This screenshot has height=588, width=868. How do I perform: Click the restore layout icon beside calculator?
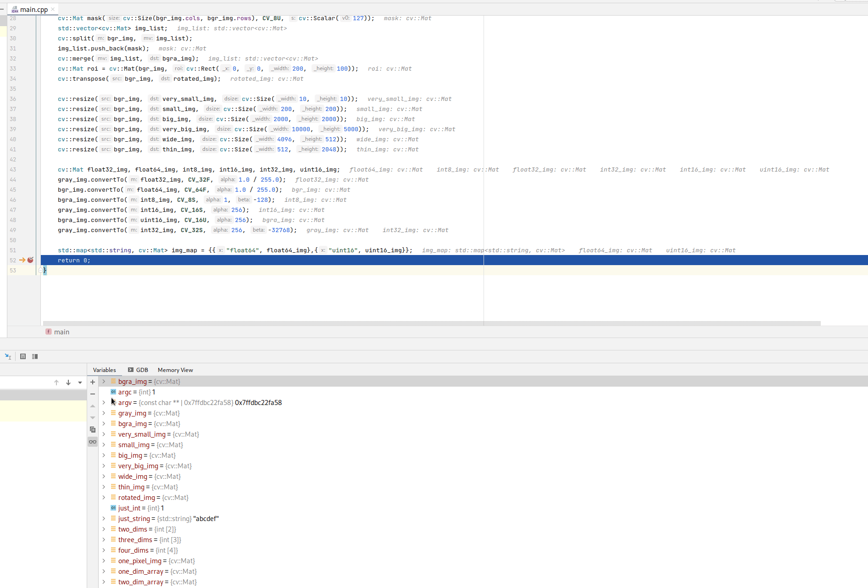click(35, 356)
